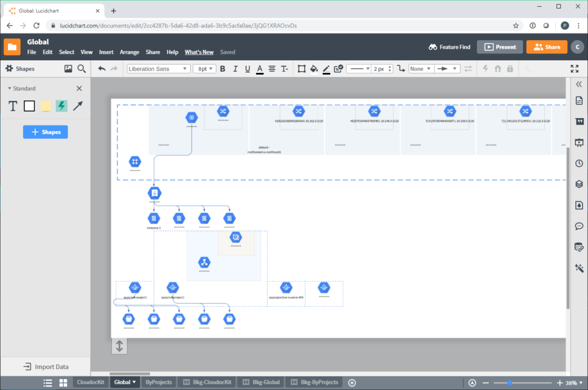588x390 pixels.
Task: Open the image insert icon in Shapes panel
Action: click(x=68, y=69)
